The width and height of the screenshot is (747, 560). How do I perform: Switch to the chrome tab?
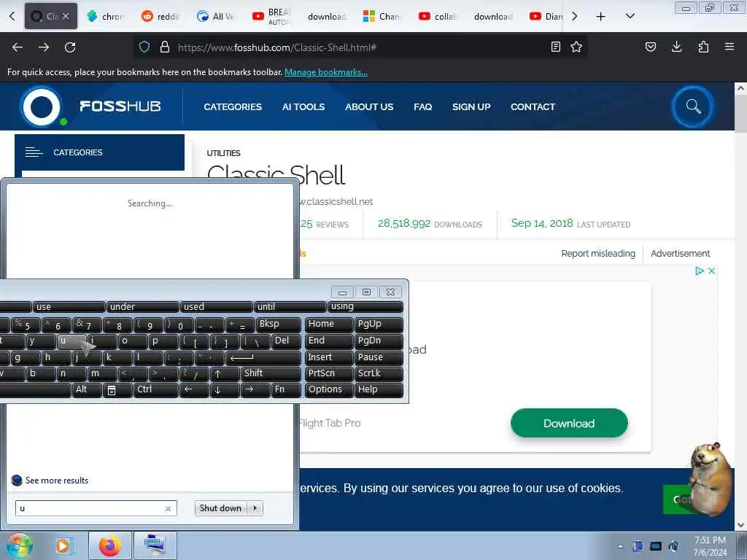tap(107, 16)
